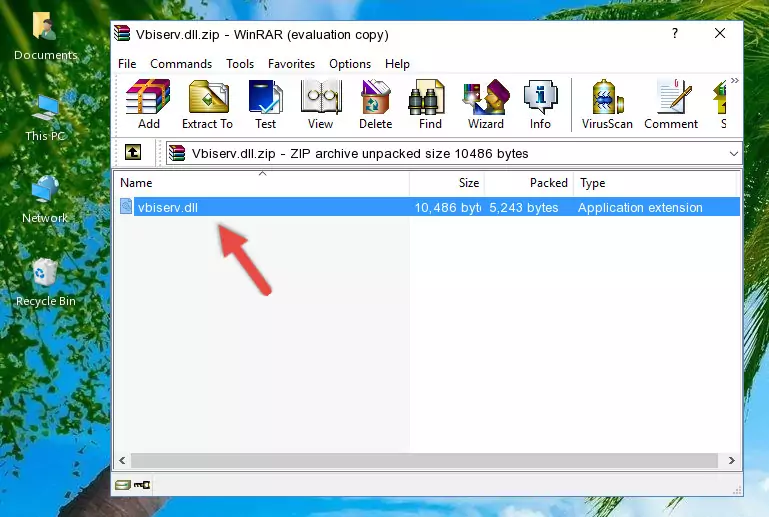The image size is (769, 517).
Task: Open the Commands menu
Action: click(x=181, y=64)
